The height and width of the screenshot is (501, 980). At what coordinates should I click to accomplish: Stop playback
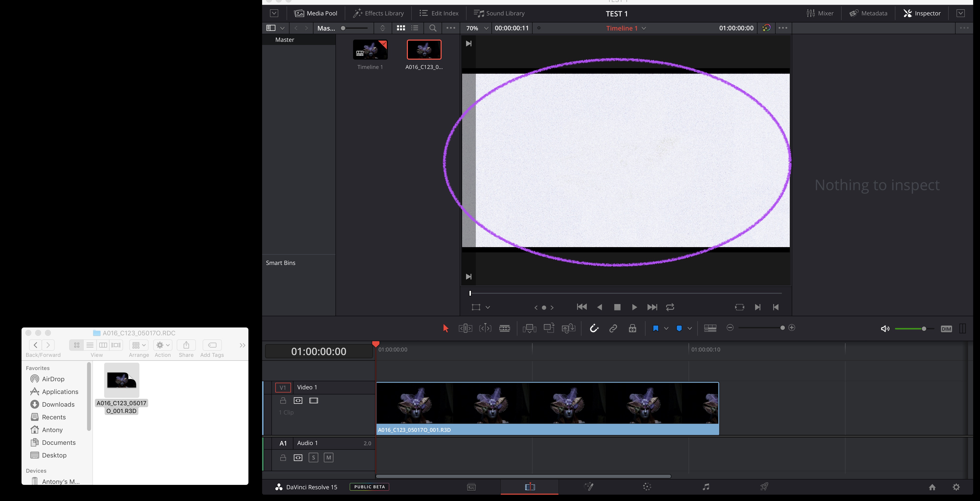click(x=617, y=307)
